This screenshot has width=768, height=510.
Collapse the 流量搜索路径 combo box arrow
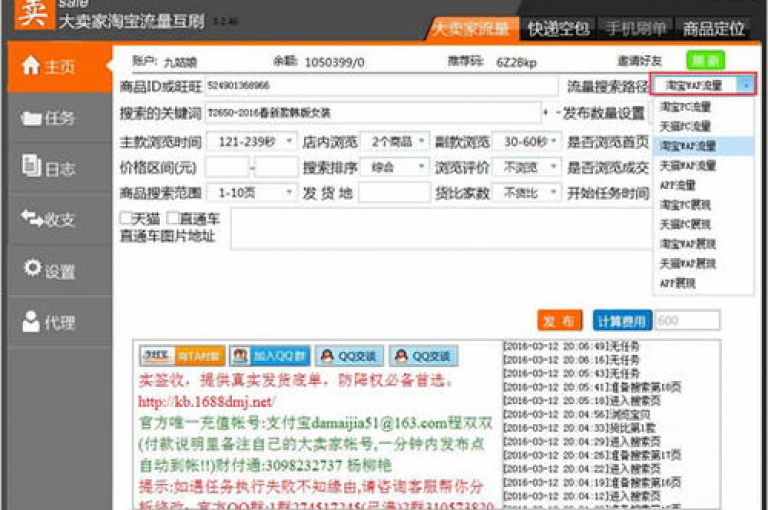745,86
